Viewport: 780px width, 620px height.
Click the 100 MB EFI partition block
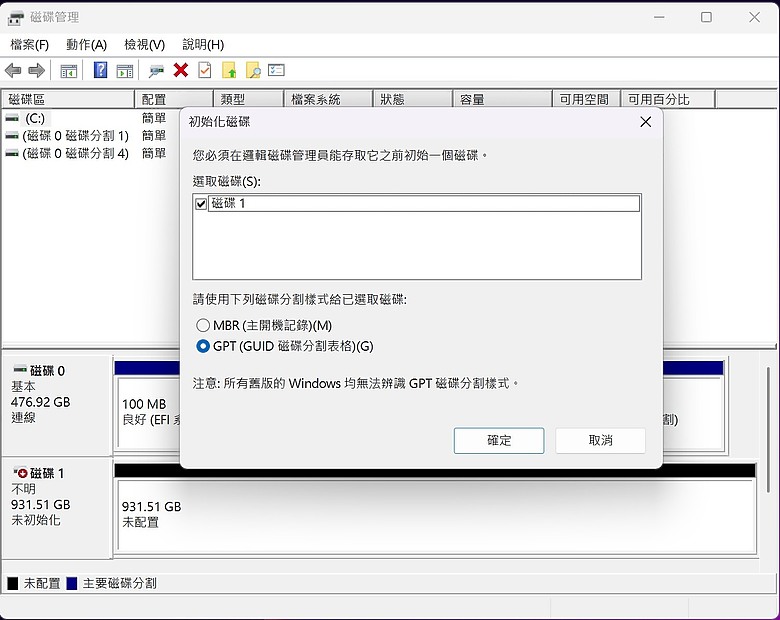point(148,412)
